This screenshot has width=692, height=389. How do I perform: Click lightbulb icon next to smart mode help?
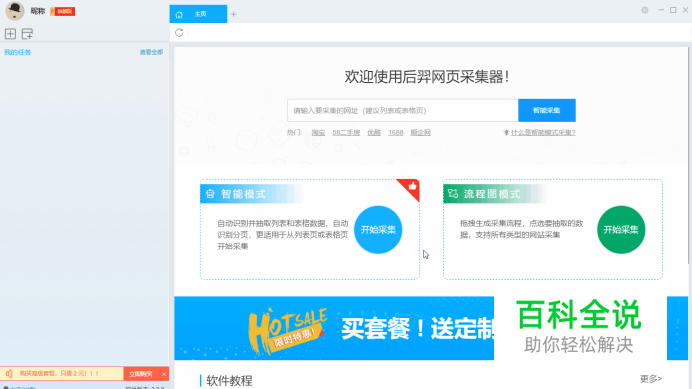point(506,132)
